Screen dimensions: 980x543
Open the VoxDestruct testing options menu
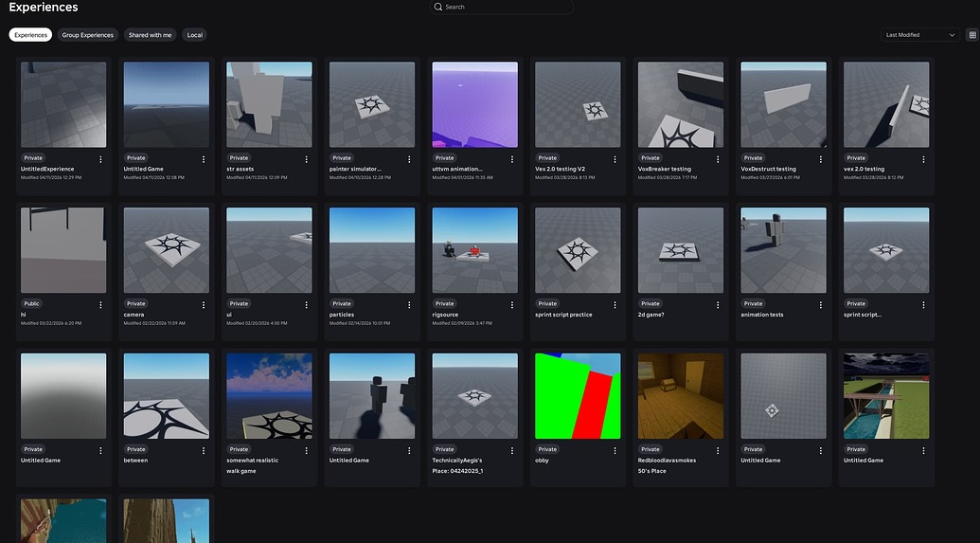coord(821,159)
